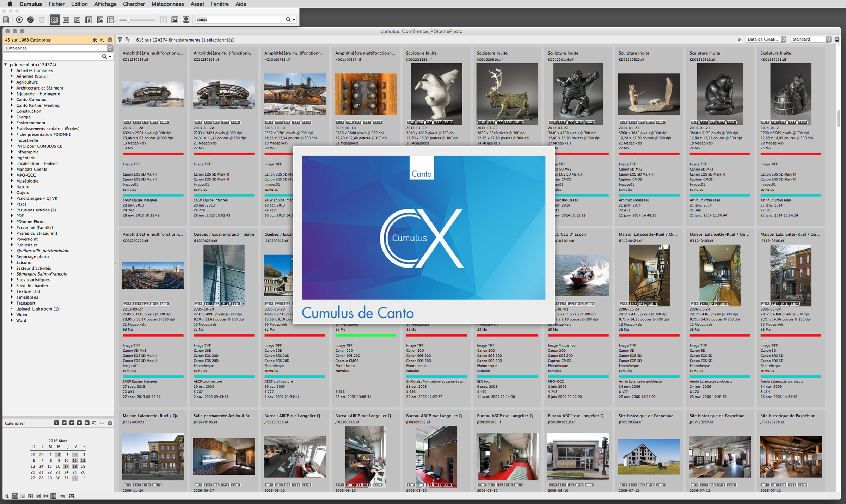Click the filter funnel icon above records
The image size is (846, 504).
point(120,40)
